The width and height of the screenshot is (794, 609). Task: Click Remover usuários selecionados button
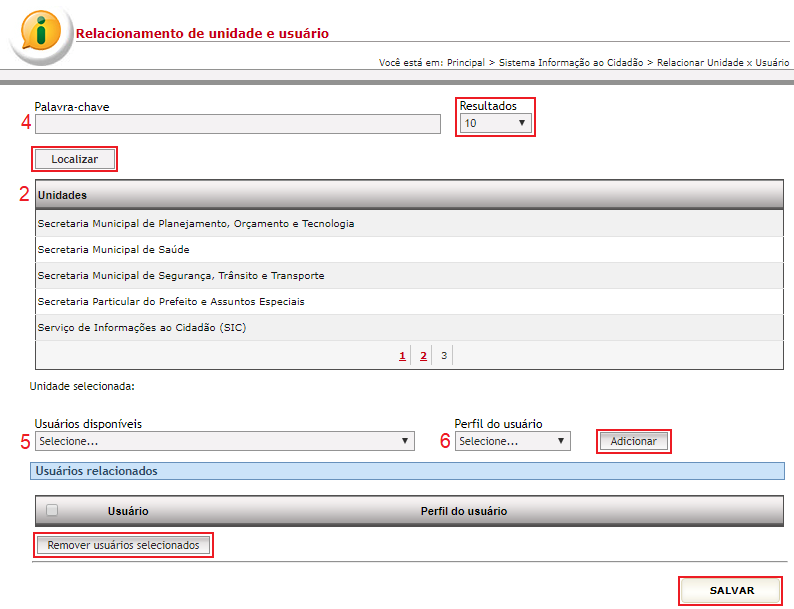(124, 545)
